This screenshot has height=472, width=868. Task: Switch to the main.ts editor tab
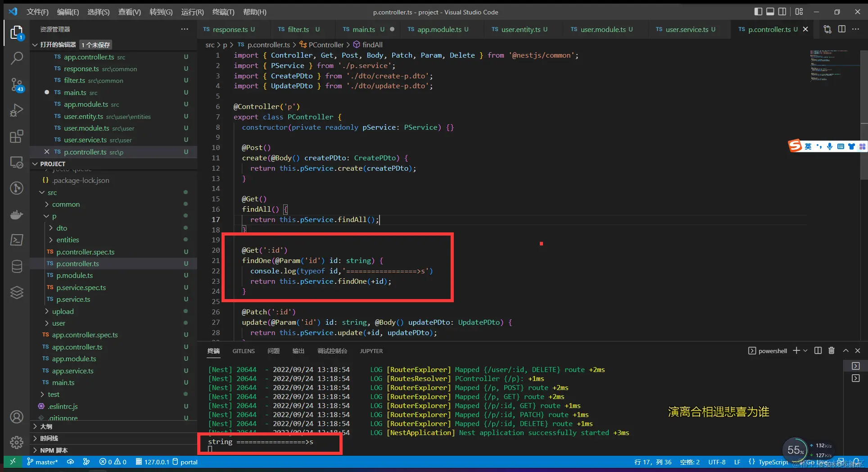click(x=363, y=29)
